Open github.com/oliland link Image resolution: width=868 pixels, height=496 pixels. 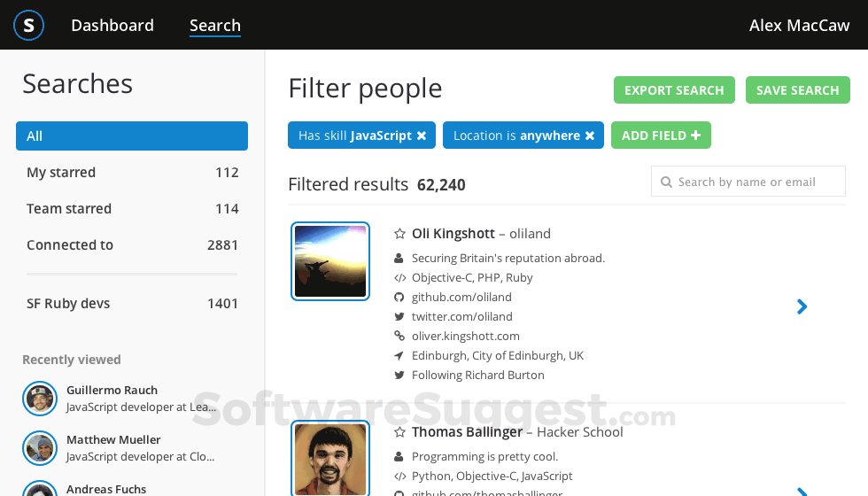(x=461, y=298)
